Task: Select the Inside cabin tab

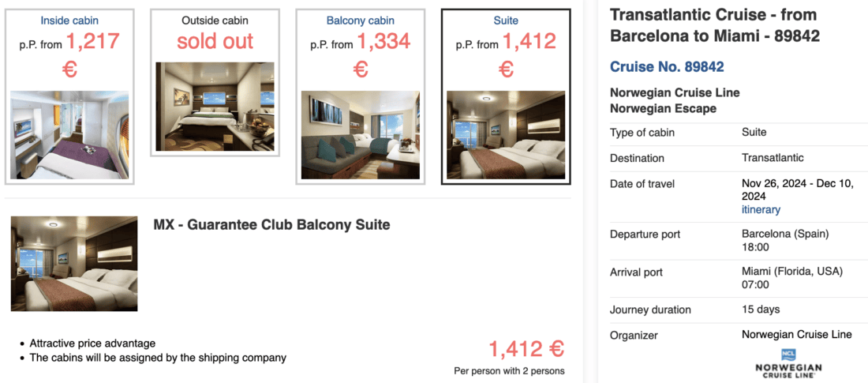Action: click(x=69, y=95)
